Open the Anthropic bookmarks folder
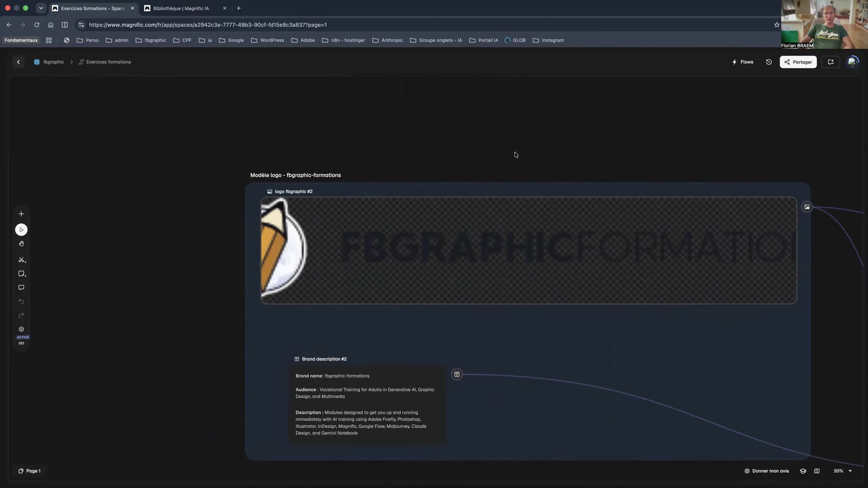The width and height of the screenshot is (868, 488). 387,40
